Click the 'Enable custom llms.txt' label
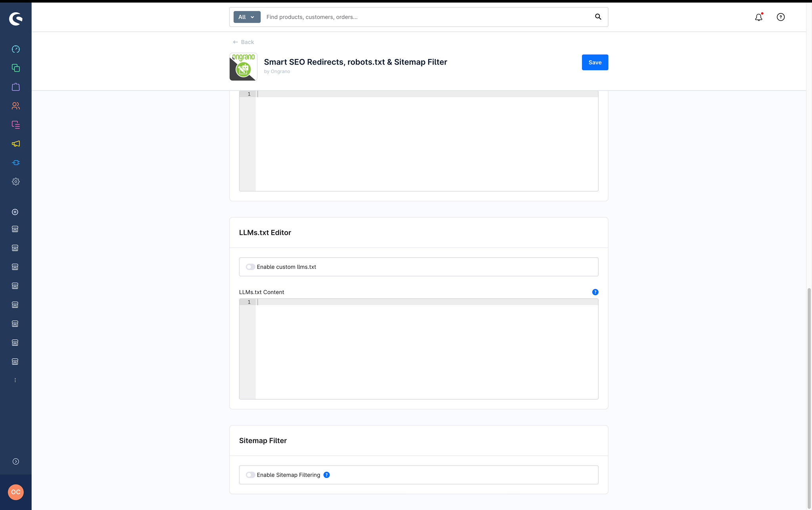Screen dimensions: 812x510 point(286,267)
